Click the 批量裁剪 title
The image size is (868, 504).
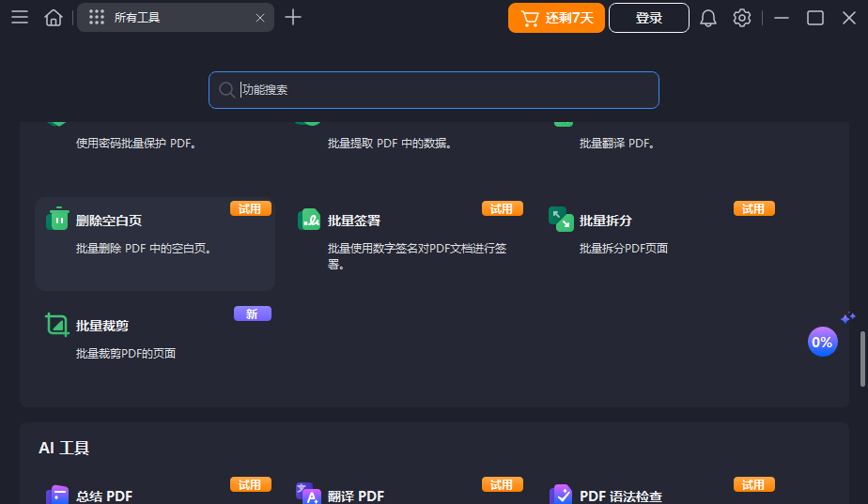(x=102, y=326)
